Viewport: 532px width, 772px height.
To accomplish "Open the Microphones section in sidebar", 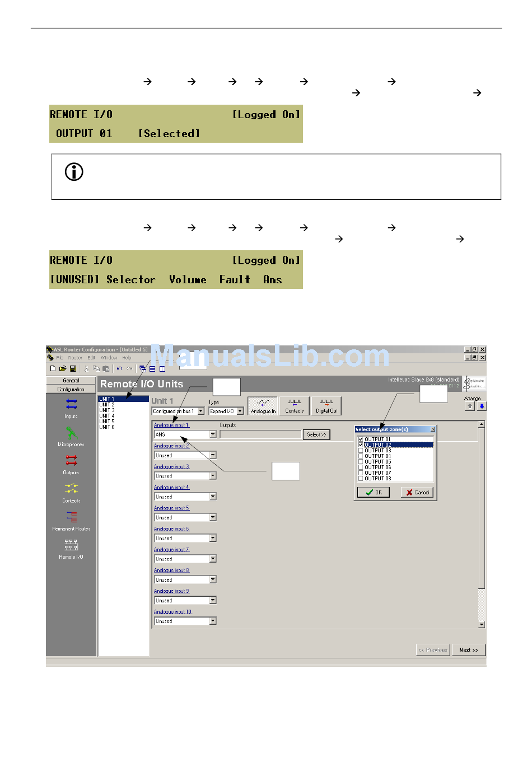I will tap(71, 436).
